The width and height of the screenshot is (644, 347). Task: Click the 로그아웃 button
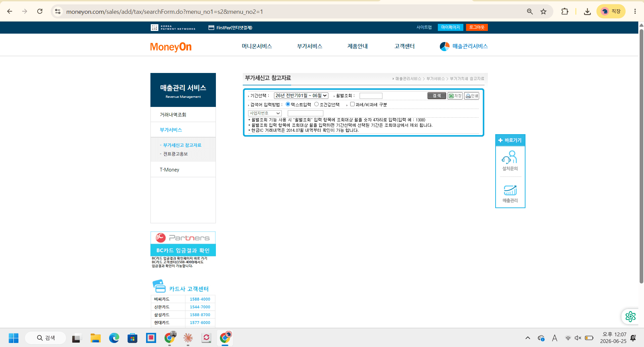pyautogui.click(x=477, y=27)
